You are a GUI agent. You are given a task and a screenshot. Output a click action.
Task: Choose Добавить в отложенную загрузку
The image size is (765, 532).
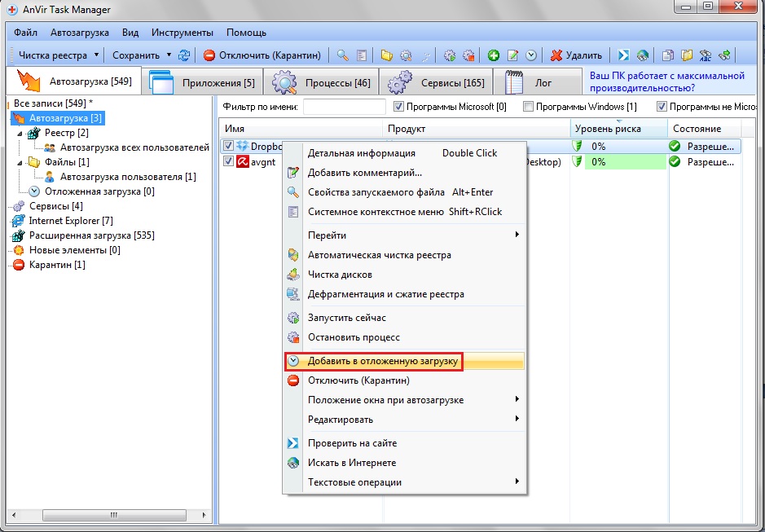coord(404,361)
